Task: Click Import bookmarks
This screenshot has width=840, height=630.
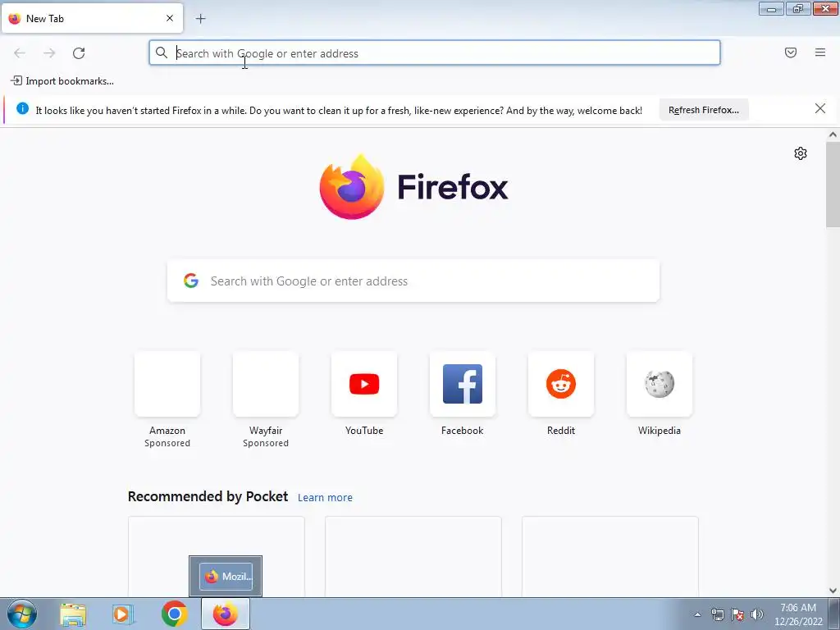Action: (62, 81)
